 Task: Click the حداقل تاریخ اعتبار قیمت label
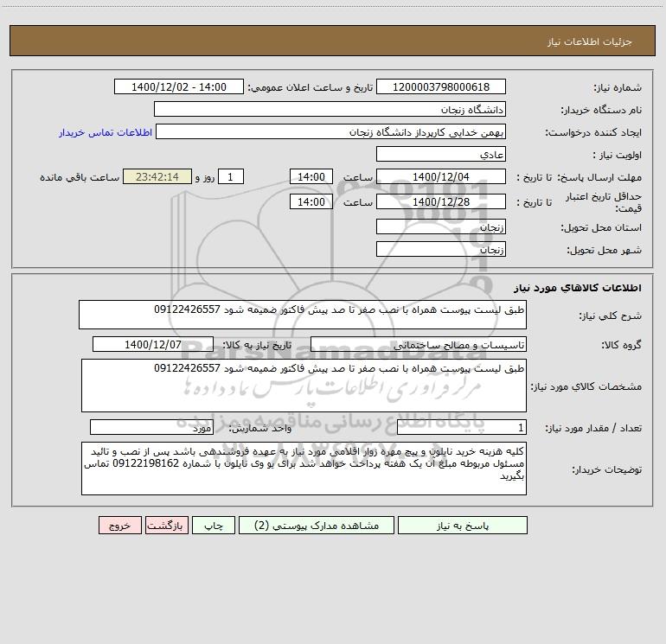(604, 202)
